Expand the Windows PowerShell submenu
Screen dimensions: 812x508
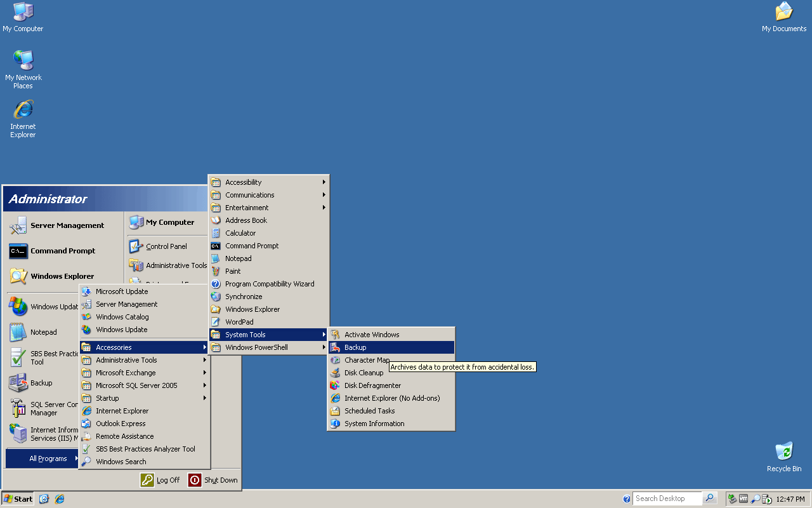(x=268, y=347)
